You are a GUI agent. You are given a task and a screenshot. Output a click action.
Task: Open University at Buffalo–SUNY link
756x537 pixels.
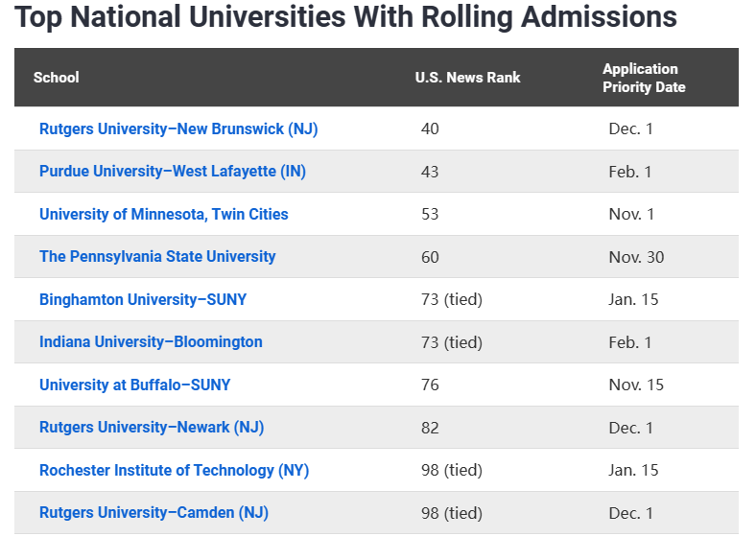(135, 385)
